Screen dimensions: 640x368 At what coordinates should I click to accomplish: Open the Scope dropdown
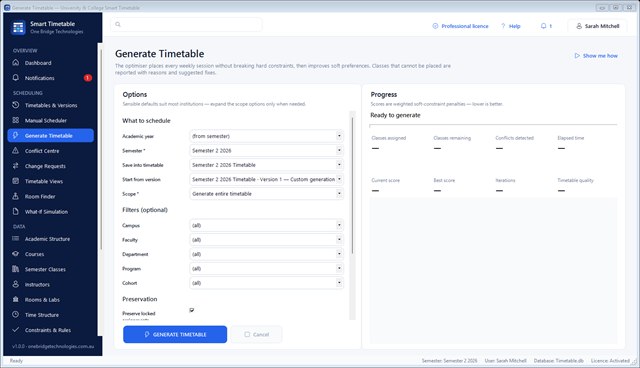pos(266,194)
